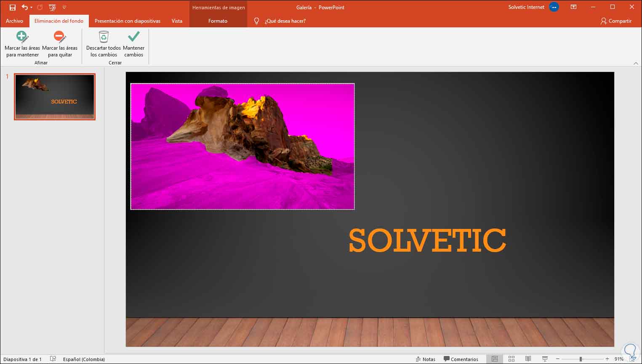Select slide 1 thumbnail
642x364 pixels.
(x=55, y=97)
